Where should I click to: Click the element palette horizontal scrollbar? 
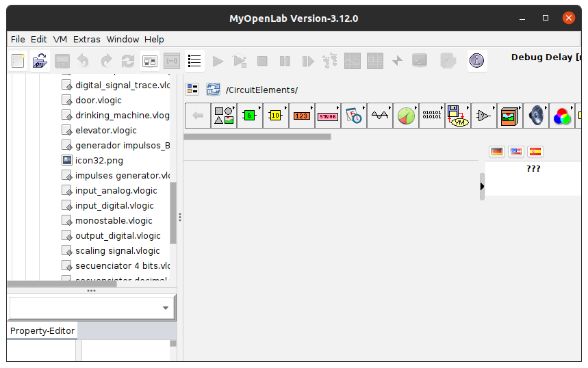point(257,137)
